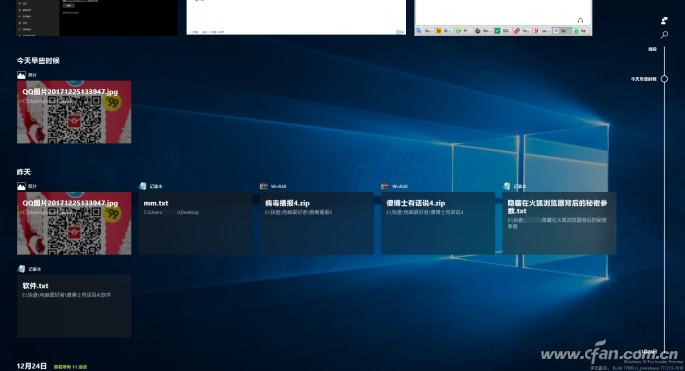Screen dimensions: 685x371
Task: Switch to the dark terminal window thumbnail
Action: click(x=97, y=17)
